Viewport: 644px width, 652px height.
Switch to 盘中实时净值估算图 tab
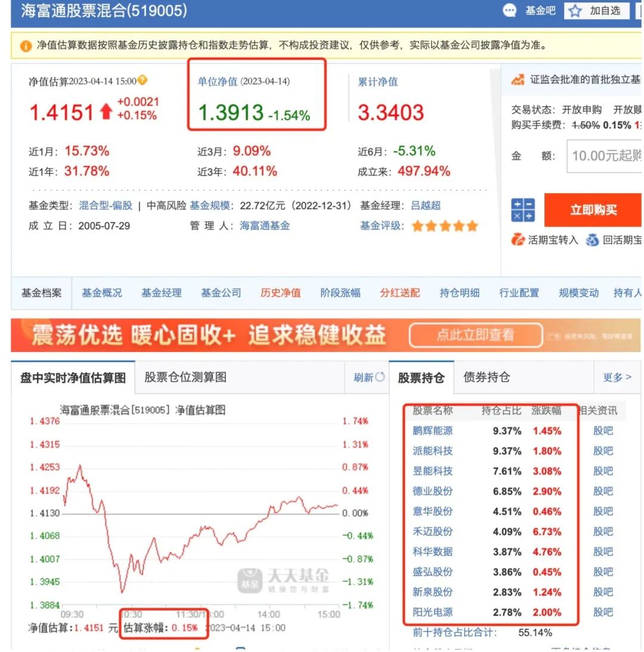73,378
